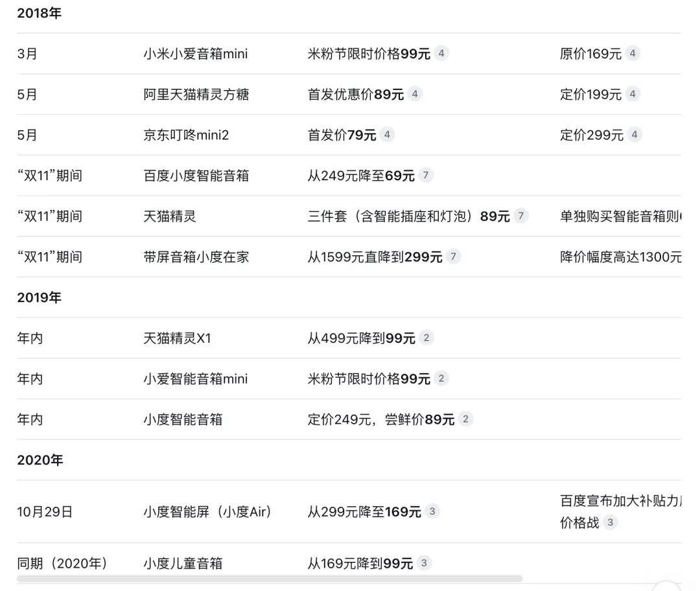The image size is (700, 591).
Task: Open citation 3 next to 从169元降到99元
Action: pyautogui.click(x=424, y=564)
